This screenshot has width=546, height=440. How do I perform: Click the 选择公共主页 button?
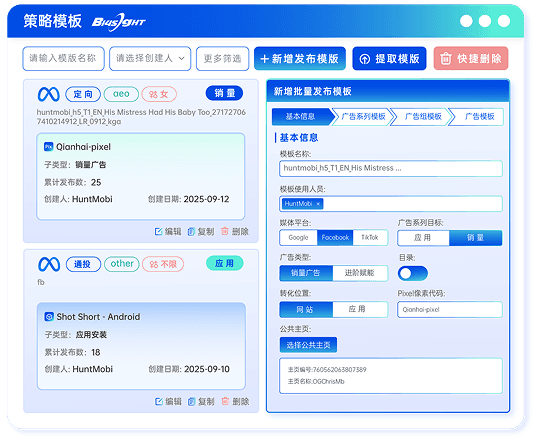pos(308,345)
